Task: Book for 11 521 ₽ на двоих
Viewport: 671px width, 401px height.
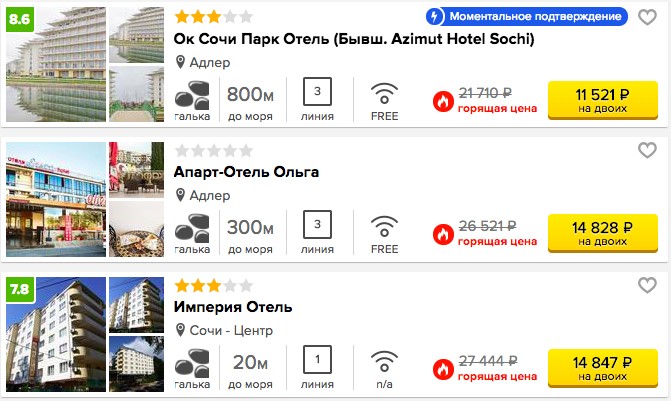Action: 603,100
